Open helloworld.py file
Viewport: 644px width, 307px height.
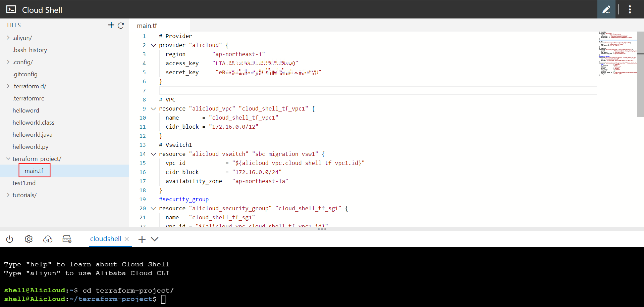[31, 147]
